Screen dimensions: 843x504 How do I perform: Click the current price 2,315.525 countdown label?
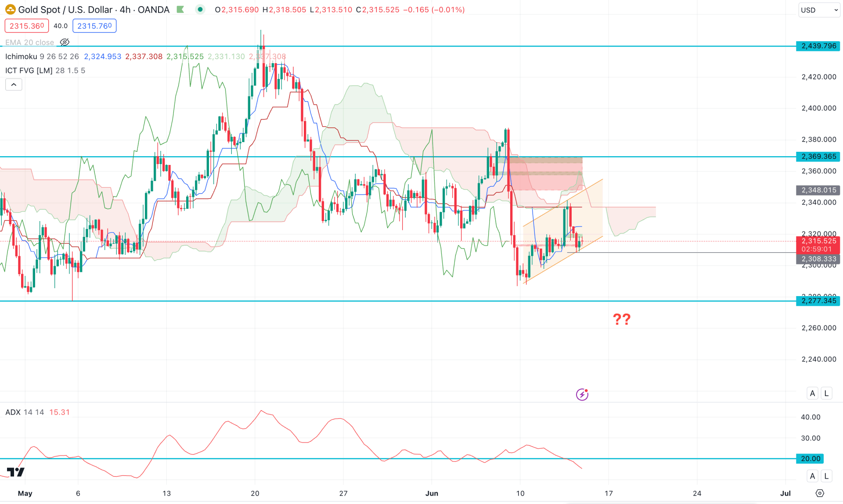818,245
